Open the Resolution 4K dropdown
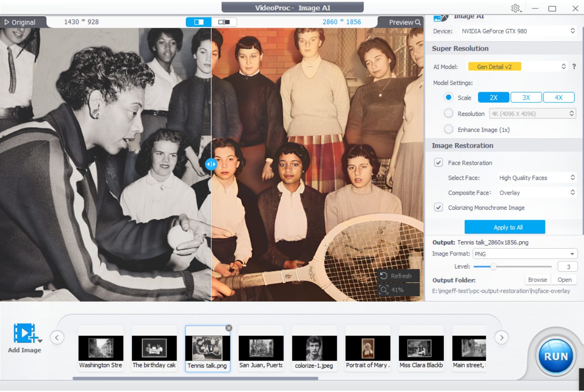 [x=532, y=114]
